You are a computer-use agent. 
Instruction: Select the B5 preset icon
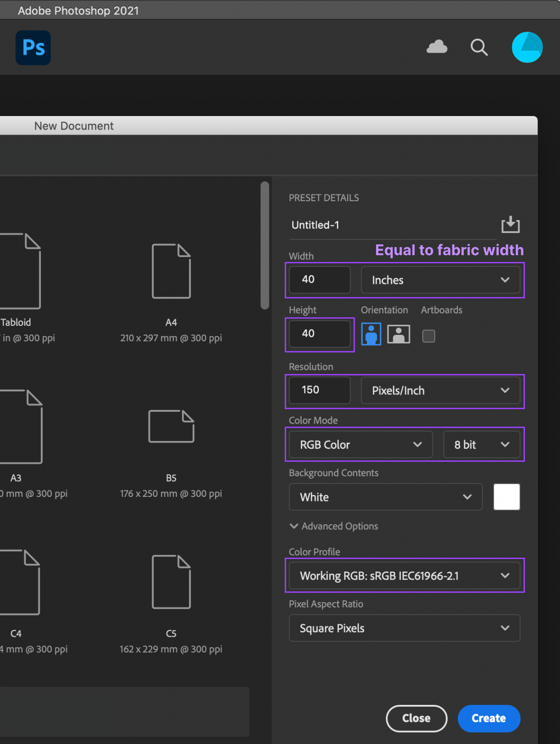[171, 426]
